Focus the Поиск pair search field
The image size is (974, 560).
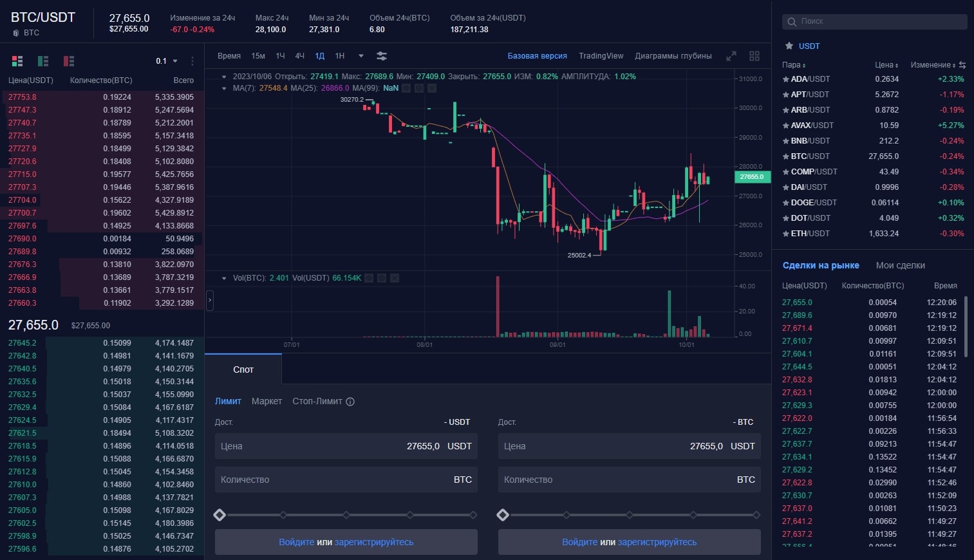[874, 22]
